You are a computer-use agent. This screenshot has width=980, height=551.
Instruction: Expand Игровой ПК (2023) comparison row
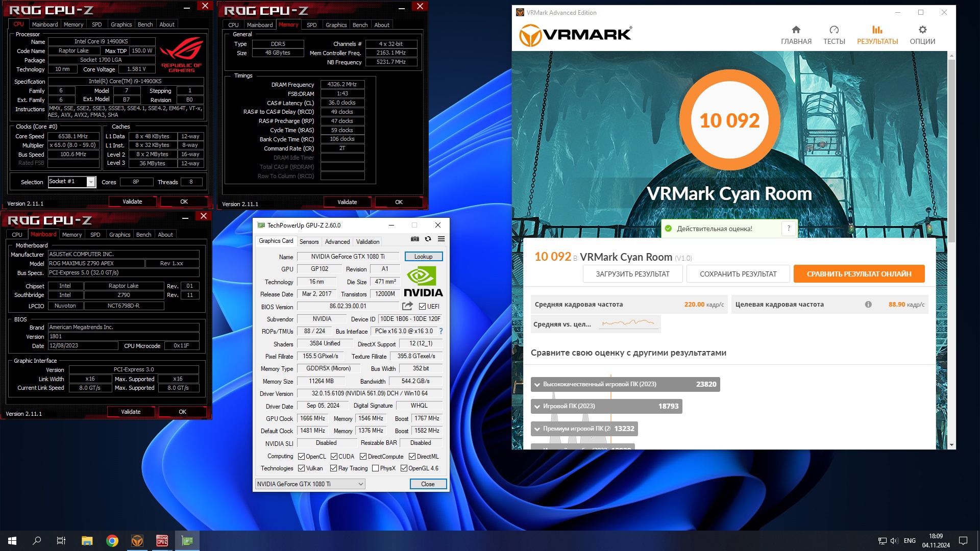pyautogui.click(x=606, y=406)
